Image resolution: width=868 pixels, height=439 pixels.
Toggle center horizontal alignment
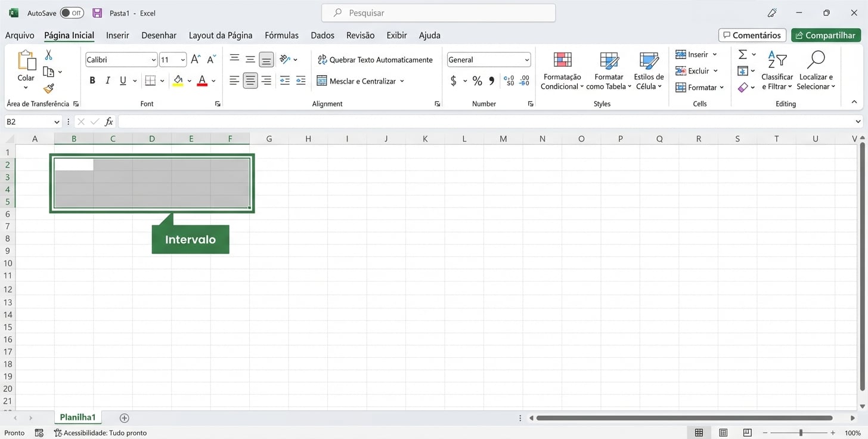tap(250, 81)
